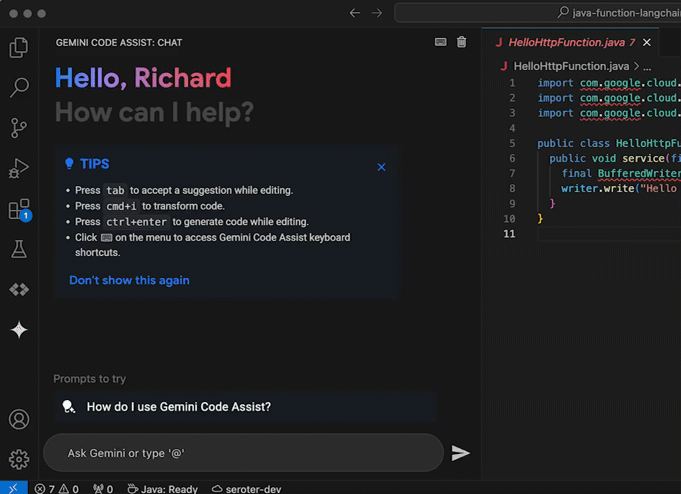Open the Extensions view with badge
Image resolution: width=681 pixels, height=494 pixels.
pos(19,209)
